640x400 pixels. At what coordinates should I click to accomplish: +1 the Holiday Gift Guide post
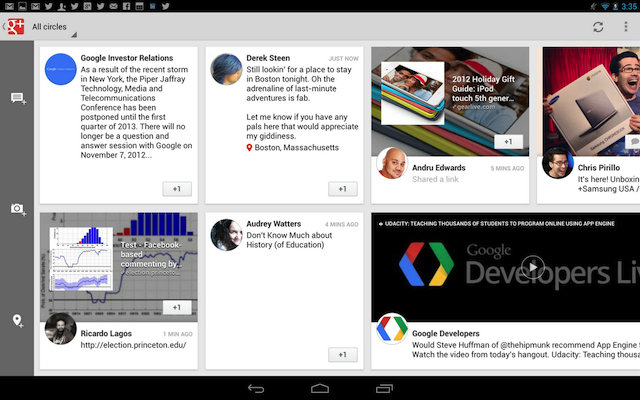coord(508,142)
